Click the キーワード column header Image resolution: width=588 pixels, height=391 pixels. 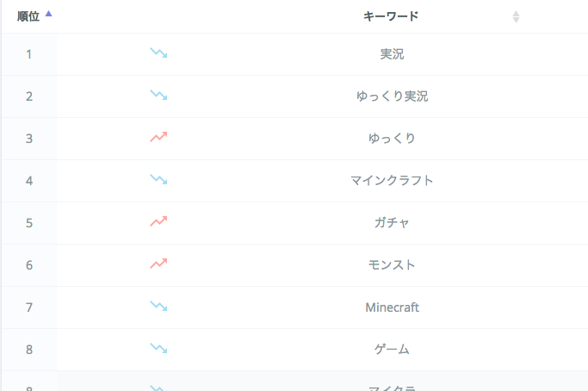pyautogui.click(x=391, y=16)
